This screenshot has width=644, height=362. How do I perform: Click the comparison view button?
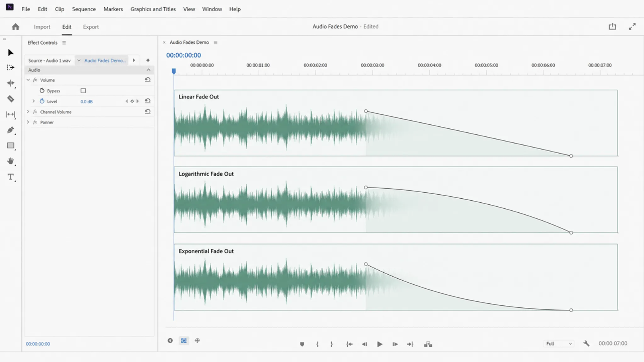point(428,344)
